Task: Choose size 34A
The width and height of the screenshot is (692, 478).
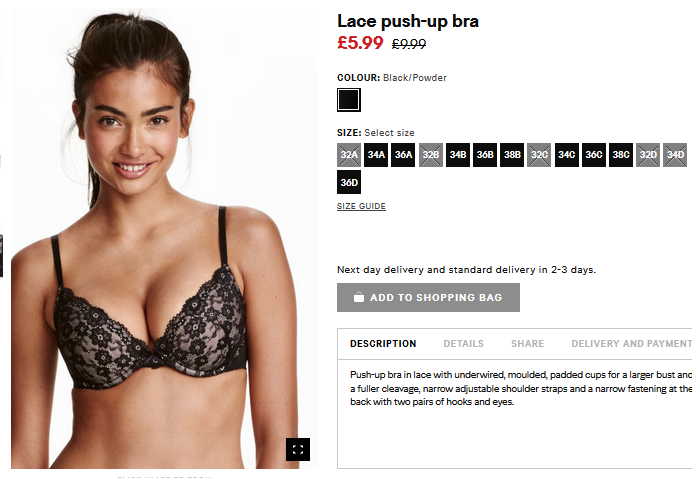Action: click(376, 155)
